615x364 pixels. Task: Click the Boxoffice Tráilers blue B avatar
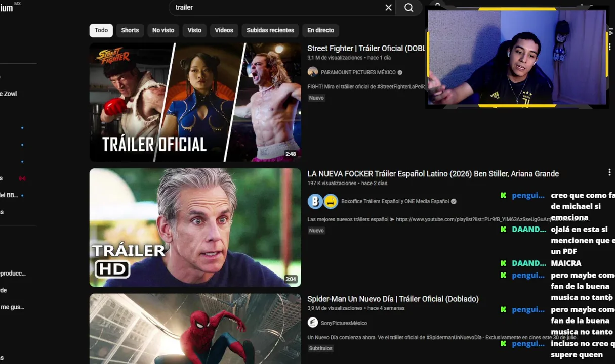click(315, 201)
